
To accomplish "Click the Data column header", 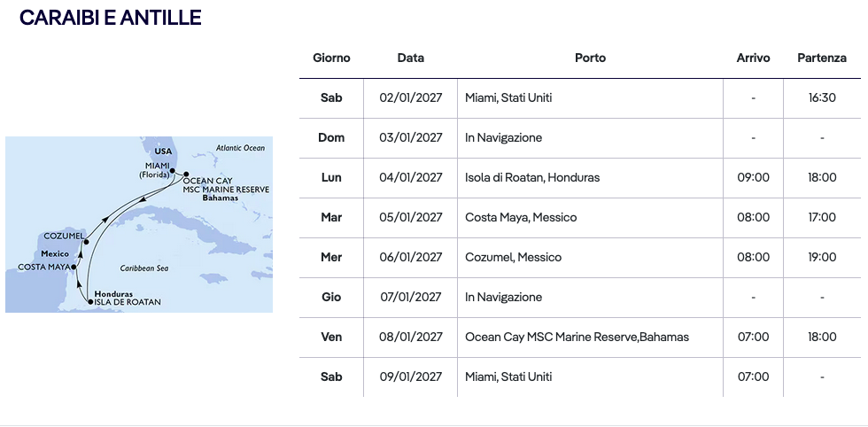I will click(411, 58).
